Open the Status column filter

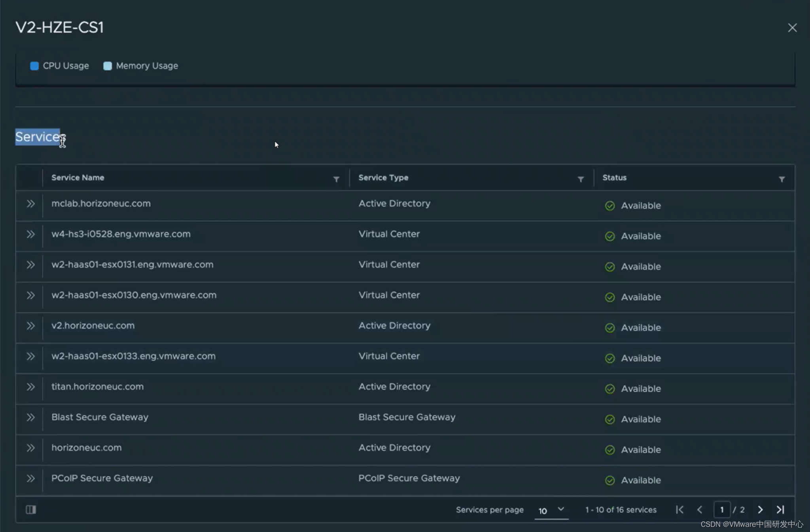pyautogui.click(x=782, y=179)
